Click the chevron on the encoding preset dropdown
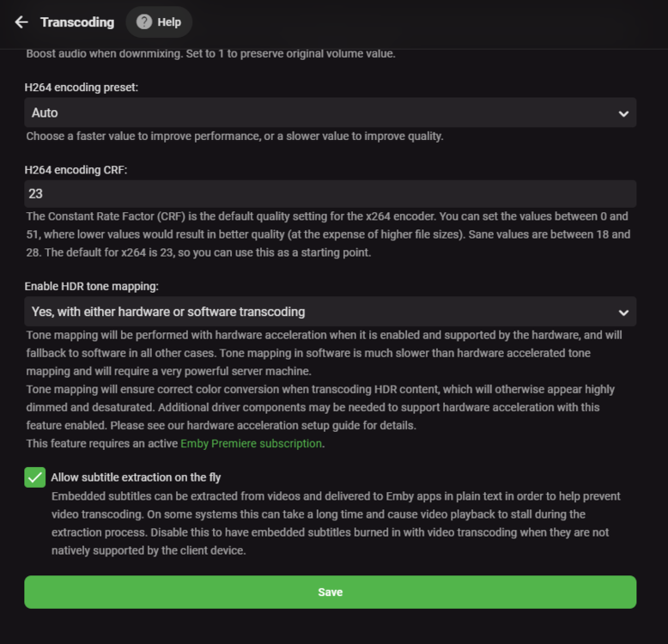Viewport: 668px width, 644px height. click(623, 113)
